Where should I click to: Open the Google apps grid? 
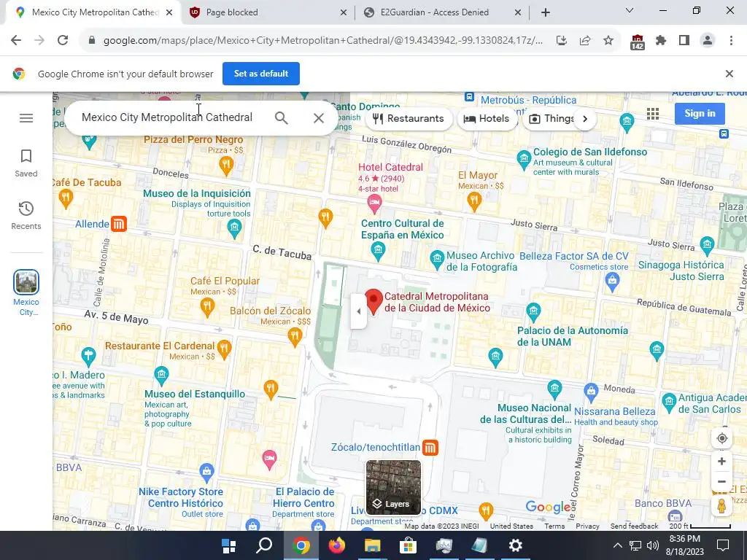tap(653, 113)
